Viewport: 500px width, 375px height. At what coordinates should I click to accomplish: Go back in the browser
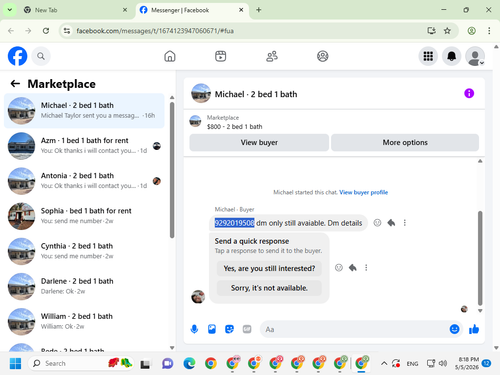coord(11,31)
